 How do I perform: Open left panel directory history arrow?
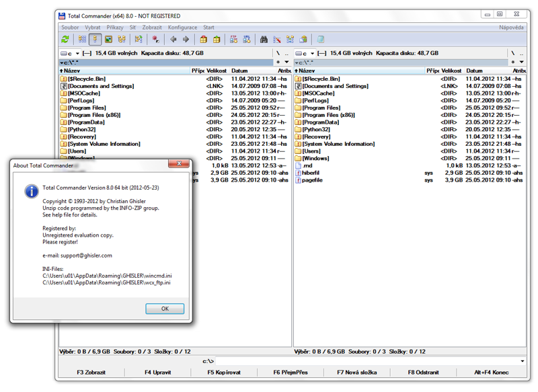tap(286, 62)
